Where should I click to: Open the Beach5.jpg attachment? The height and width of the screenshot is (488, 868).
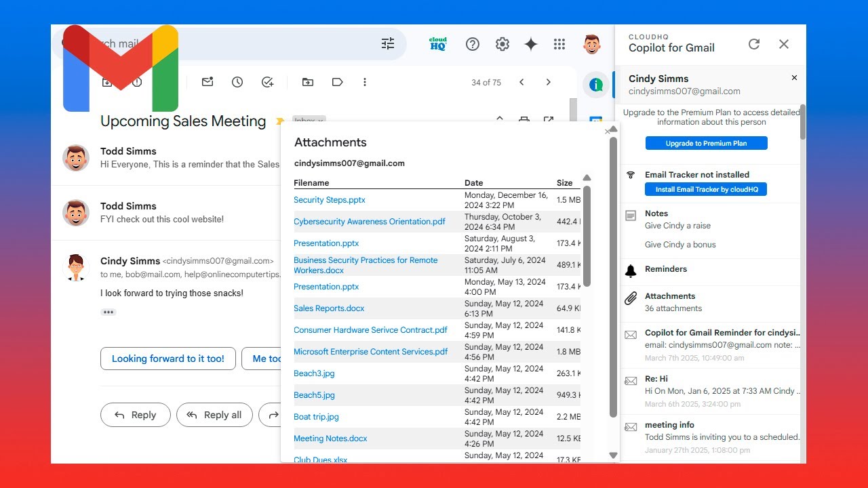click(x=314, y=395)
